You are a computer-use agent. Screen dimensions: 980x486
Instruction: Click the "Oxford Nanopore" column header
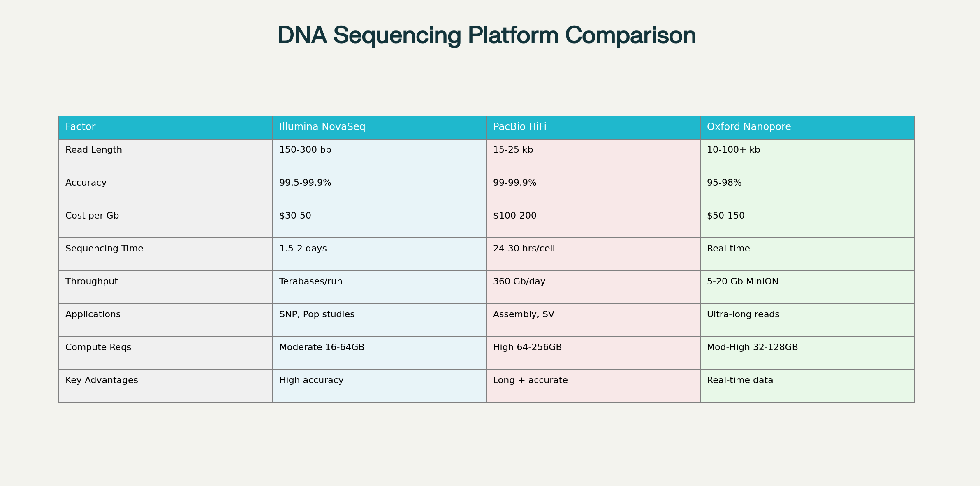pos(748,127)
